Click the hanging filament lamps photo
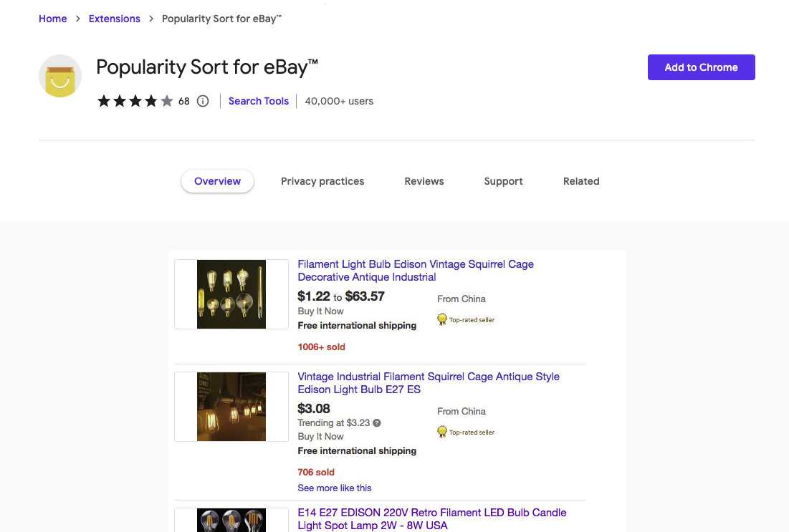 point(231,406)
